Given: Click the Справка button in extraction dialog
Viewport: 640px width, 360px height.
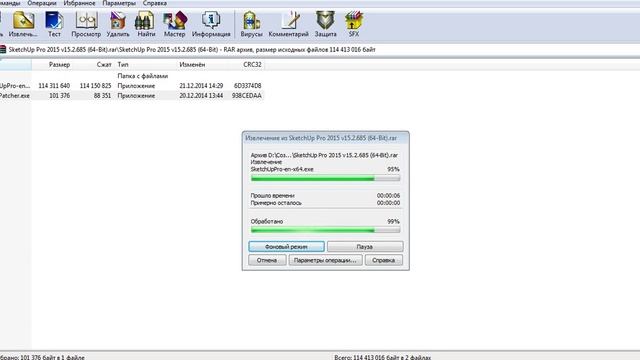Looking at the screenshot, I should 384,260.
